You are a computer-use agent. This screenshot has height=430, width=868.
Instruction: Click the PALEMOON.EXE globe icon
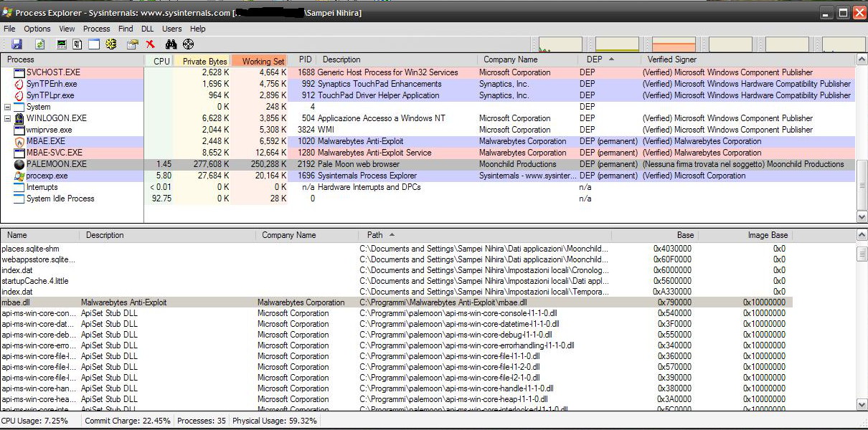19,164
